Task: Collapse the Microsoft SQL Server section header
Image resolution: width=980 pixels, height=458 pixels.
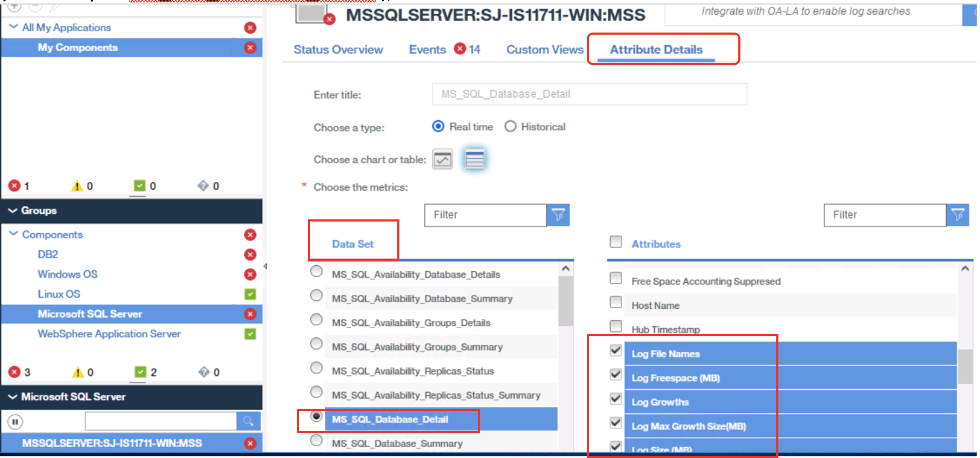Action: click(13, 397)
